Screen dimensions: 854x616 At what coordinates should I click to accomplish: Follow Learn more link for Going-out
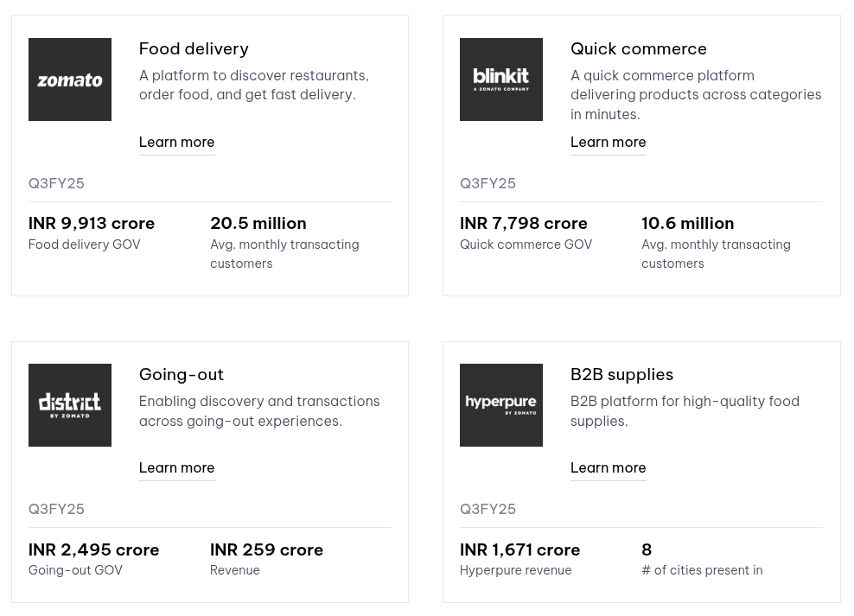pyautogui.click(x=176, y=468)
